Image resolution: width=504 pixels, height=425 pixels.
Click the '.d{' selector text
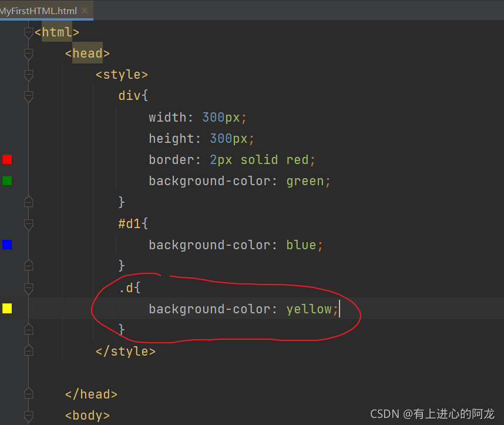pos(130,287)
